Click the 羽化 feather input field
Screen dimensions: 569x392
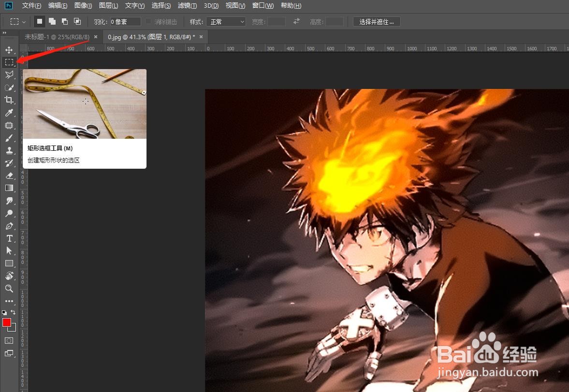click(125, 22)
